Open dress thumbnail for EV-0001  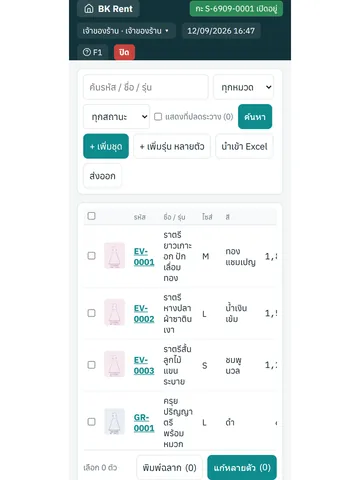coord(114,256)
